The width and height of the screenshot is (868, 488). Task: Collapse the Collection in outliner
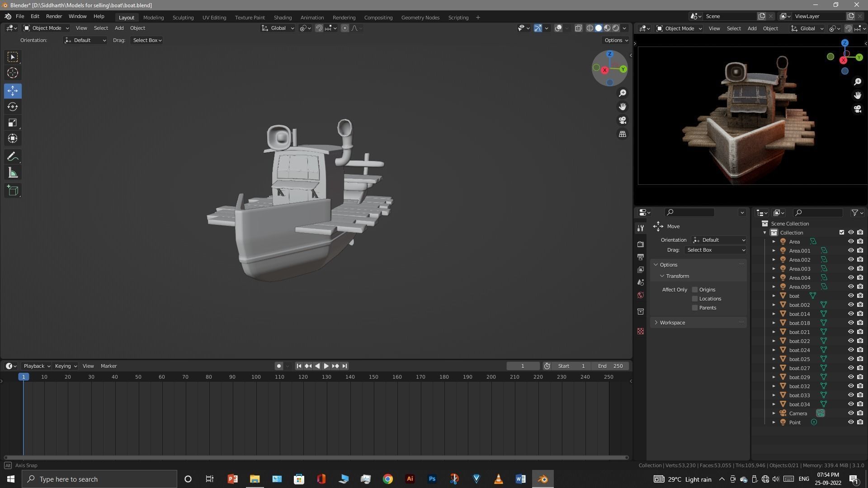[765, 232]
